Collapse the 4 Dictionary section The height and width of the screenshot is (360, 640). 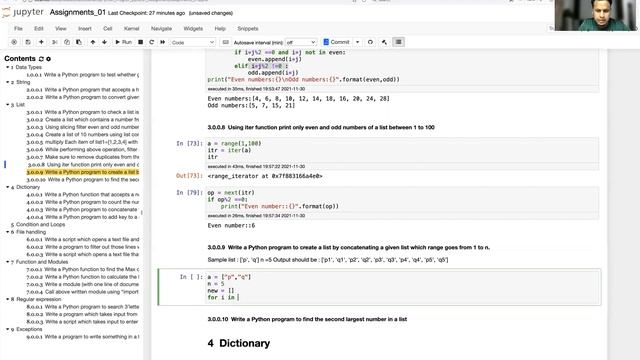pyautogui.click(x=7, y=187)
